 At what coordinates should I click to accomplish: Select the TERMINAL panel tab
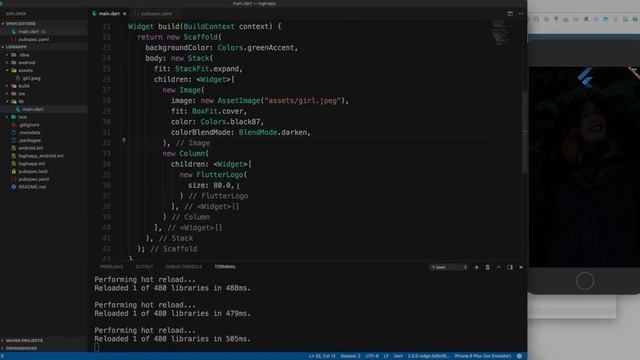coord(225,267)
